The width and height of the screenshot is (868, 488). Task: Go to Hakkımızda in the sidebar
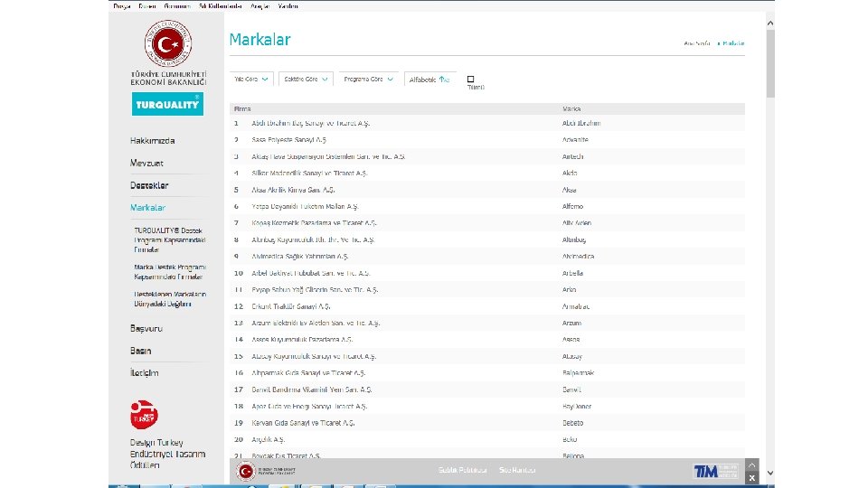152,141
